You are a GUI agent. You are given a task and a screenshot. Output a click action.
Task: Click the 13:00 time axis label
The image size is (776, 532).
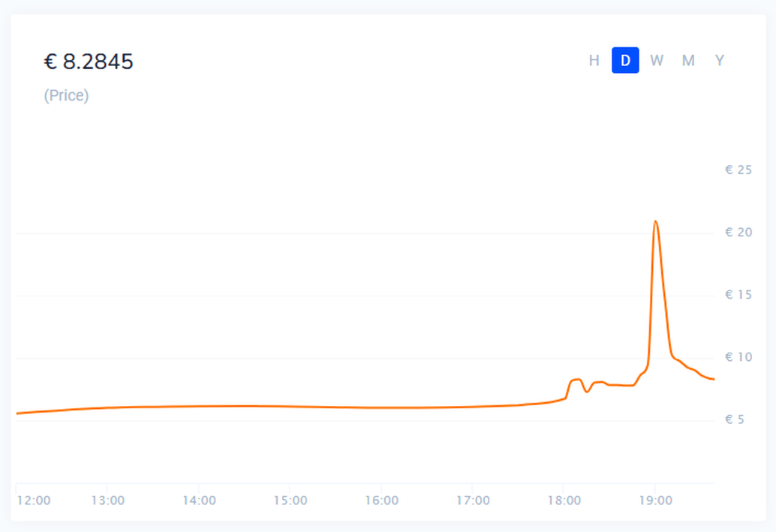(107, 500)
